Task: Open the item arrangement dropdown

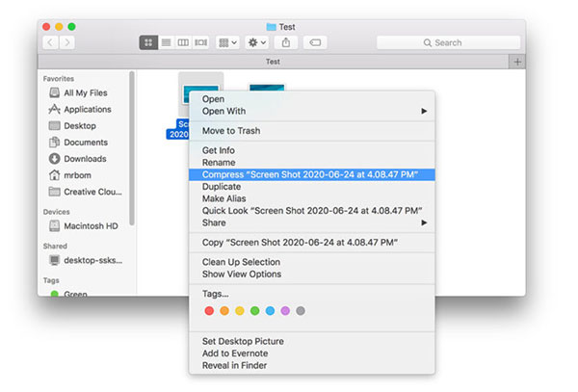Action: (227, 42)
